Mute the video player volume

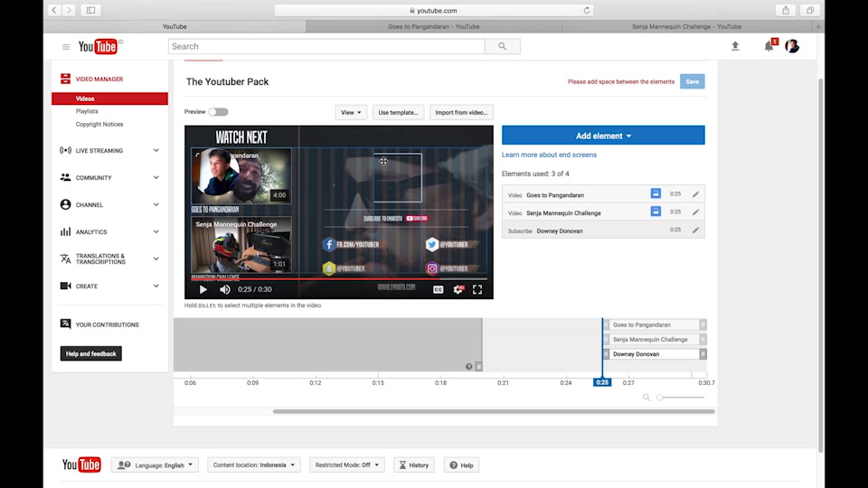tap(225, 289)
